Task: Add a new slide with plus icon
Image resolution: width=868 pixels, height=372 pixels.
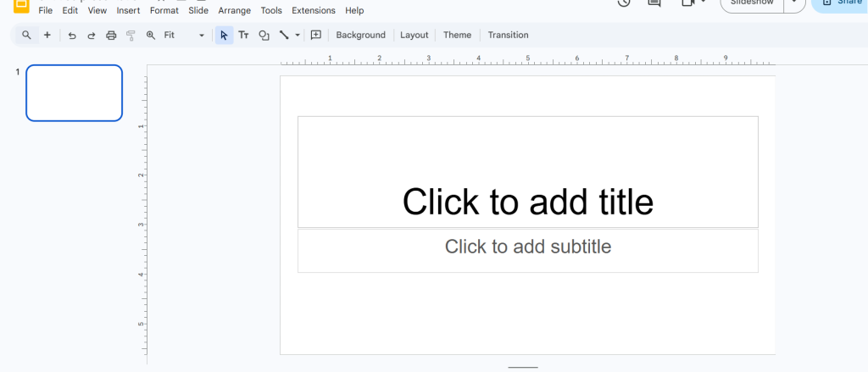Action: coord(47,35)
